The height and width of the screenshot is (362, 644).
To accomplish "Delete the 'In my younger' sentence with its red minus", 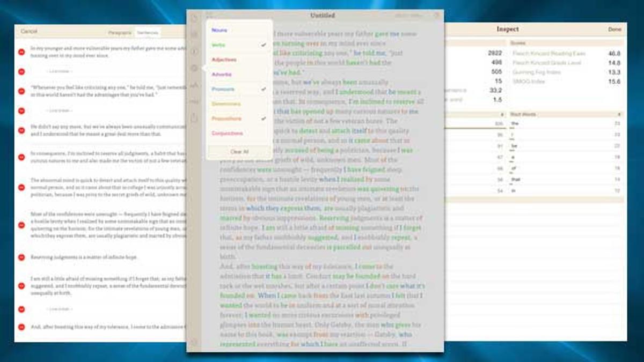I will [x=21, y=51].
